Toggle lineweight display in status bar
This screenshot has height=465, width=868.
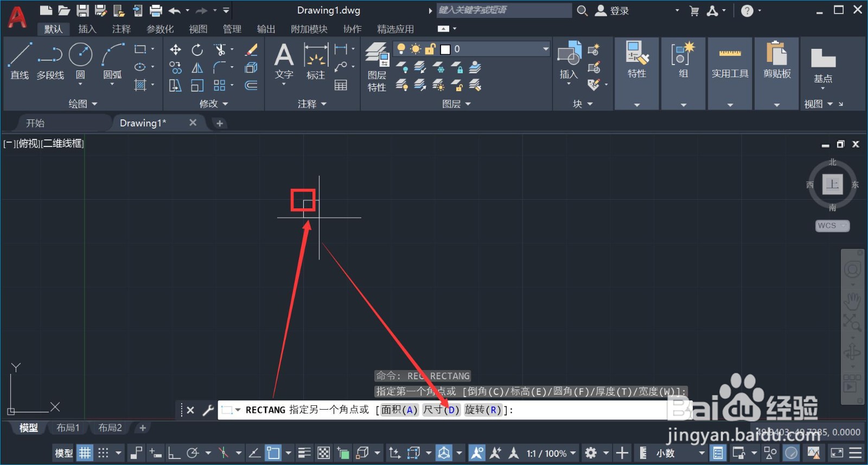tap(304, 453)
